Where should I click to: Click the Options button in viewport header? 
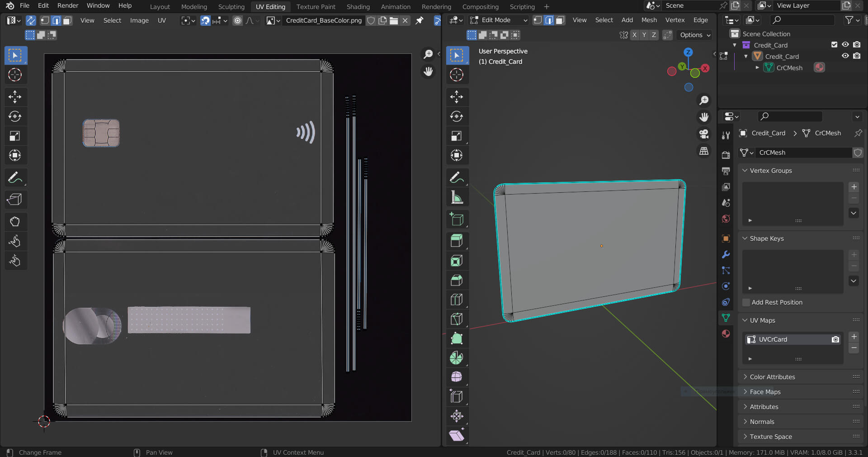coord(695,35)
